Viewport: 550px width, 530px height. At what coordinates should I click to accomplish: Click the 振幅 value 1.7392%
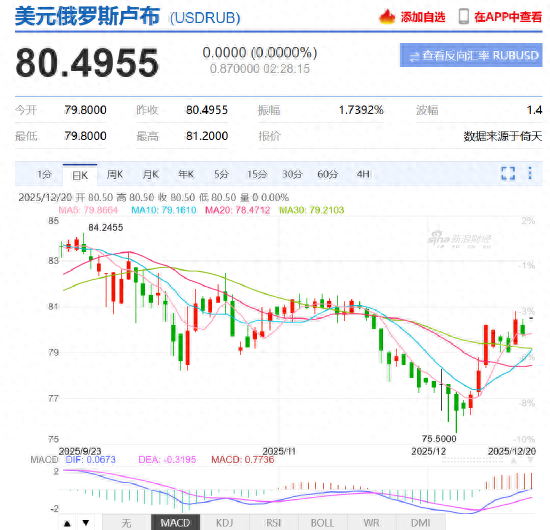click(361, 110)
